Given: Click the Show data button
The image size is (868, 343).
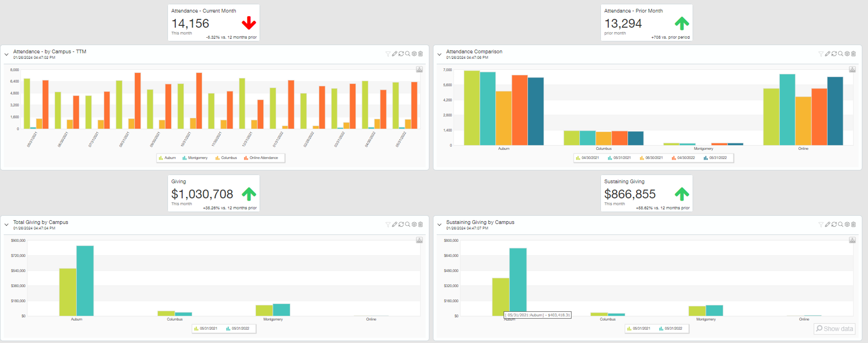Looking at the screenshot, I should coord(834,329).
